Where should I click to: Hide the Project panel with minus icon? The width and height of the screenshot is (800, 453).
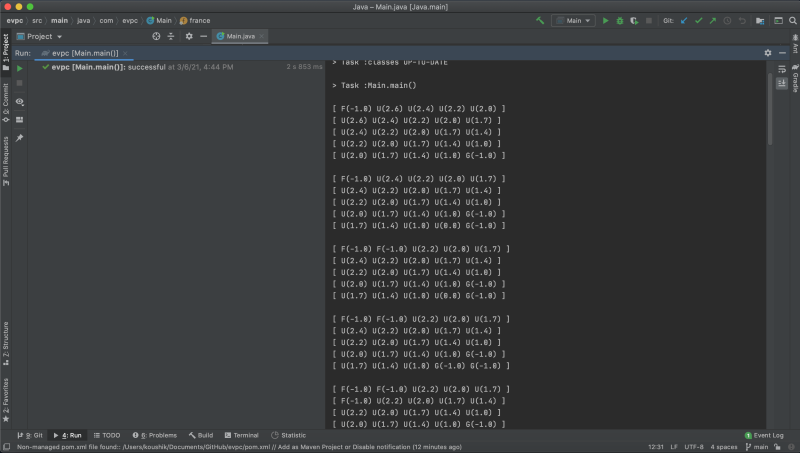tap(203, 36)
